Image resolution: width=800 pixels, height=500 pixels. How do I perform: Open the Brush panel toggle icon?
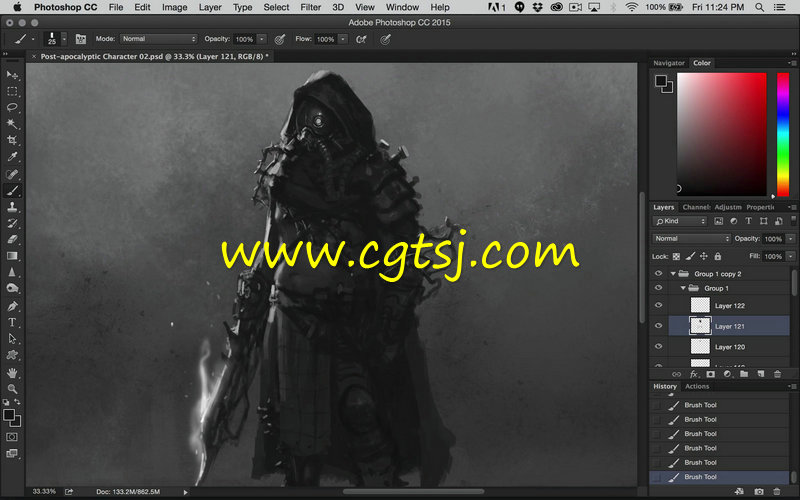pyautogui.click(x=81, y=39)
